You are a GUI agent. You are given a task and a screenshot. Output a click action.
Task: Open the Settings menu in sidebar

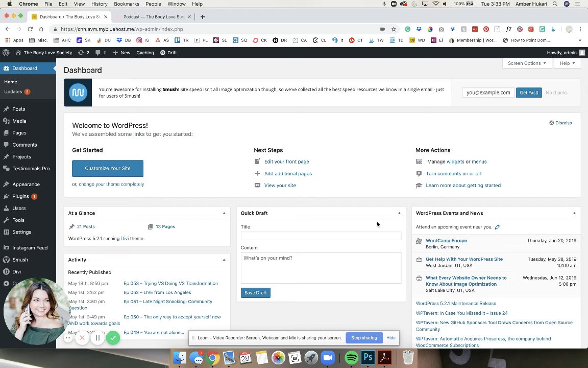(x=21, y=232)
